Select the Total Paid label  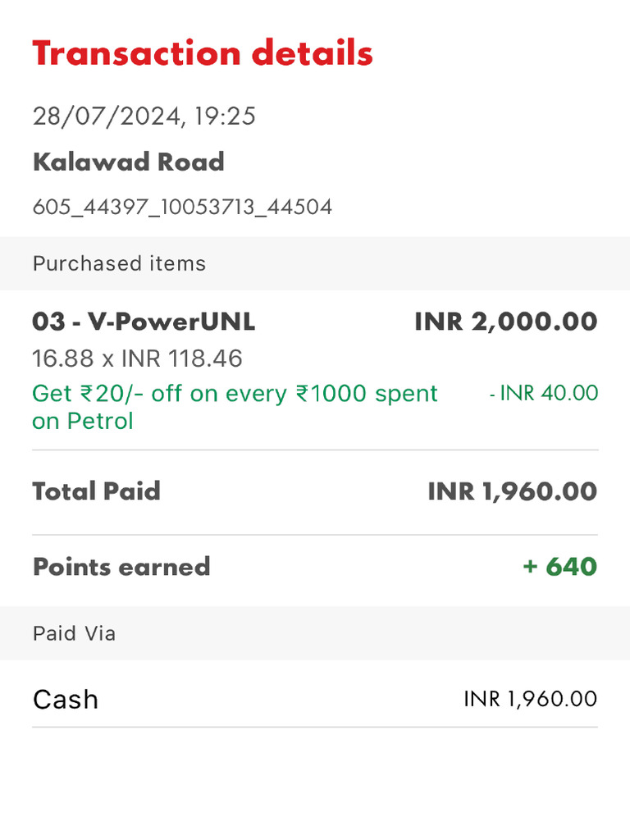coord(96,491)
